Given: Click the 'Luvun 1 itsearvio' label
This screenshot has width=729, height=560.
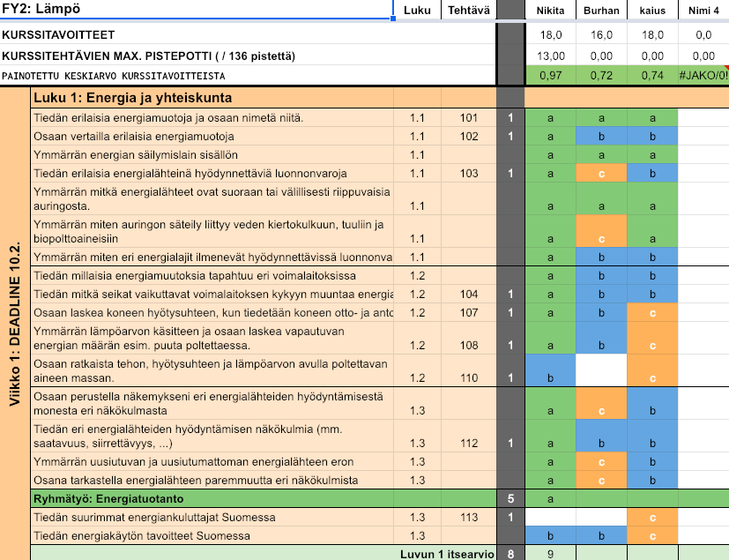Looking at the screenshot, I should click(x=447, y=554).
